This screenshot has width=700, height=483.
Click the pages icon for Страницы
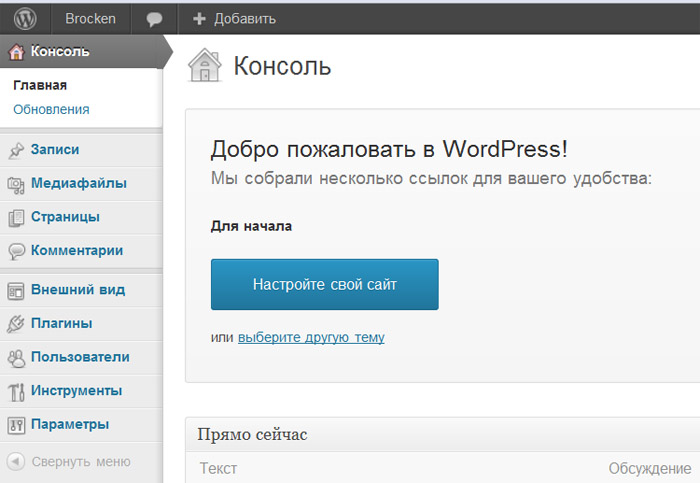pos(16,218)
